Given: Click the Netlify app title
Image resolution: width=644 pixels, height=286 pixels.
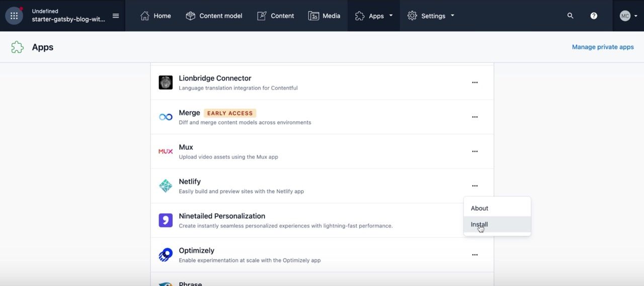Looking at the screenshot, I should 190,182.
